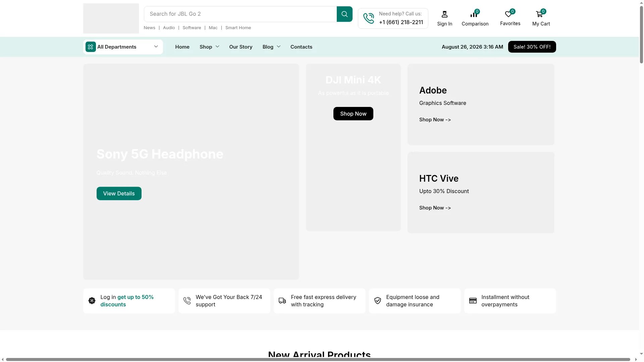Viewport: 644px width, 362px height.
Task: Open My Cart icon
Action: point(539,14)
